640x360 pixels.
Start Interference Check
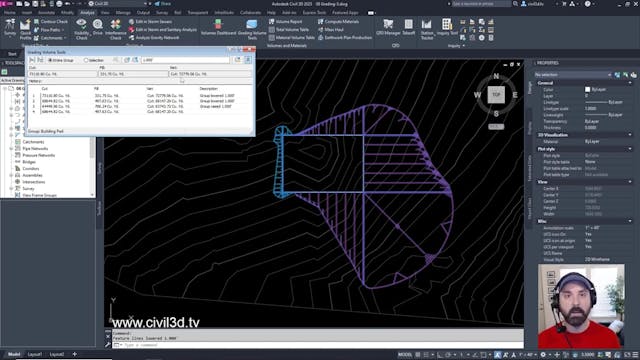(x=116, y=29)
